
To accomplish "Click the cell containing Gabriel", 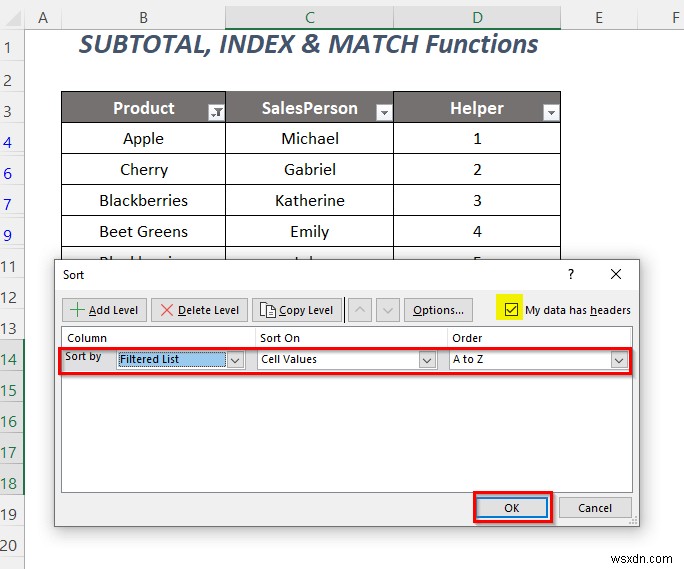I will (x=310, y=169).
